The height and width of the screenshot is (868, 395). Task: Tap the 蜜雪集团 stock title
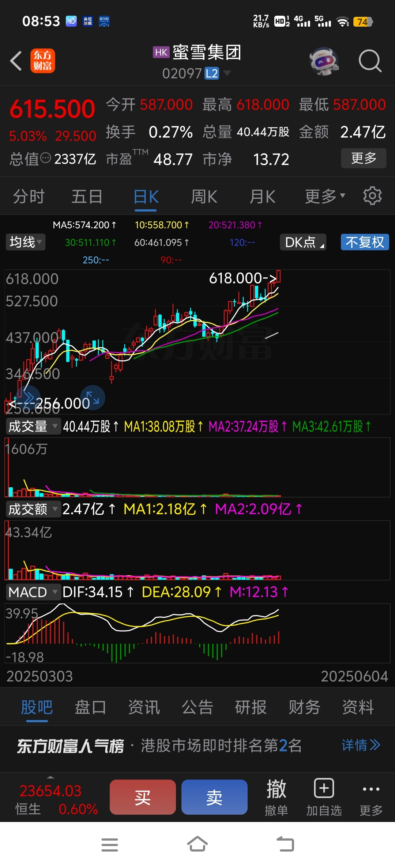206,52
